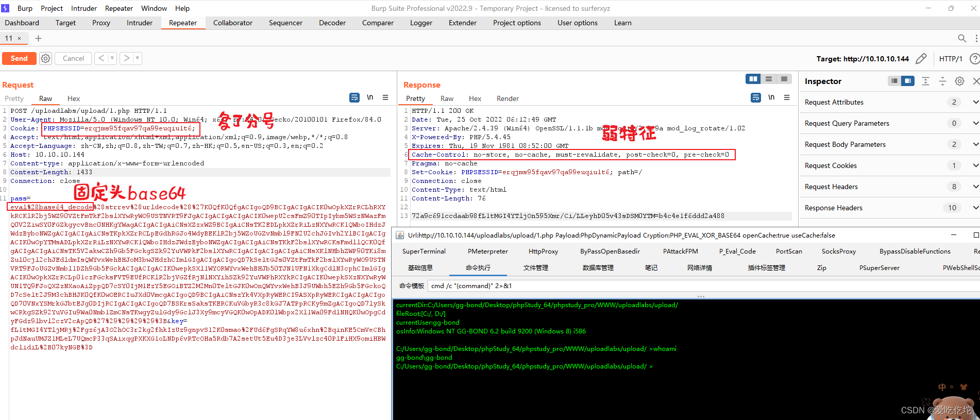Open the kebab menu beside the search icon
The height and width of the screenshot is (420, 980).
point(976,38)
